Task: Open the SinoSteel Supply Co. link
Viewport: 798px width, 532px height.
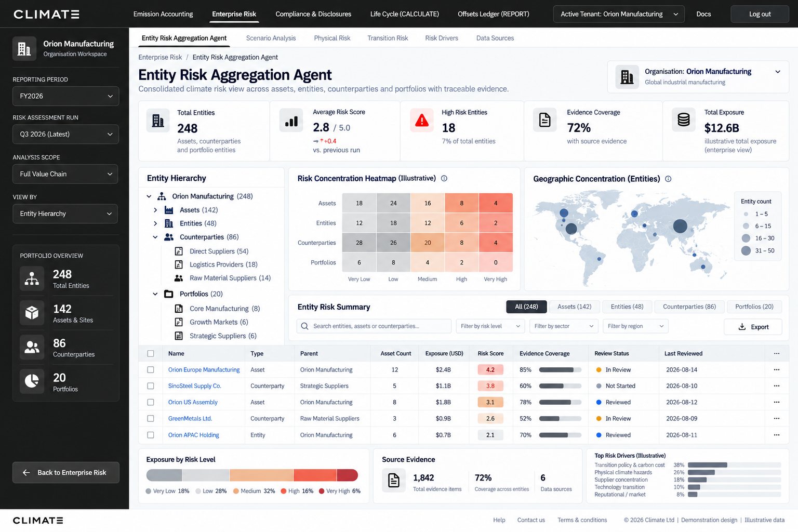Action: 194,386
